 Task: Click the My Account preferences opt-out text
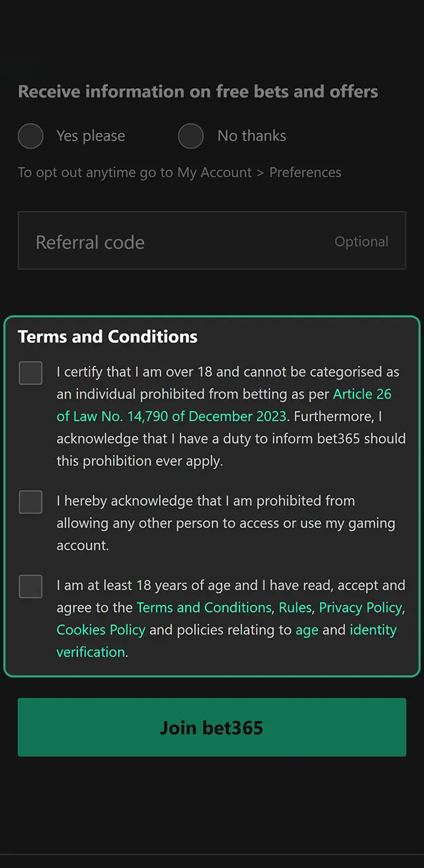click(179, 172)
